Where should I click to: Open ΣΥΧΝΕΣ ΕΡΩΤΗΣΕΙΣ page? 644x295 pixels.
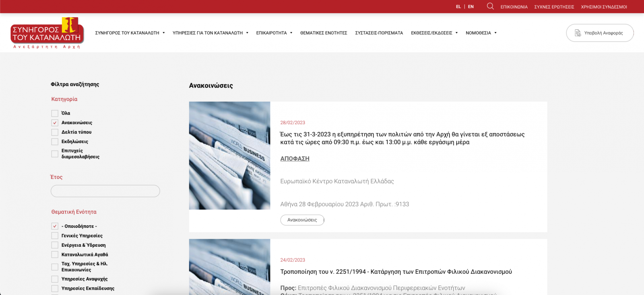click(554, 7)
